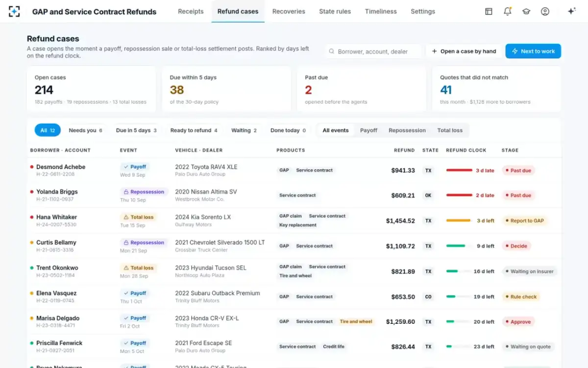Select the All 12 filter chip
The image size is (588, 368).
(48, 130)
